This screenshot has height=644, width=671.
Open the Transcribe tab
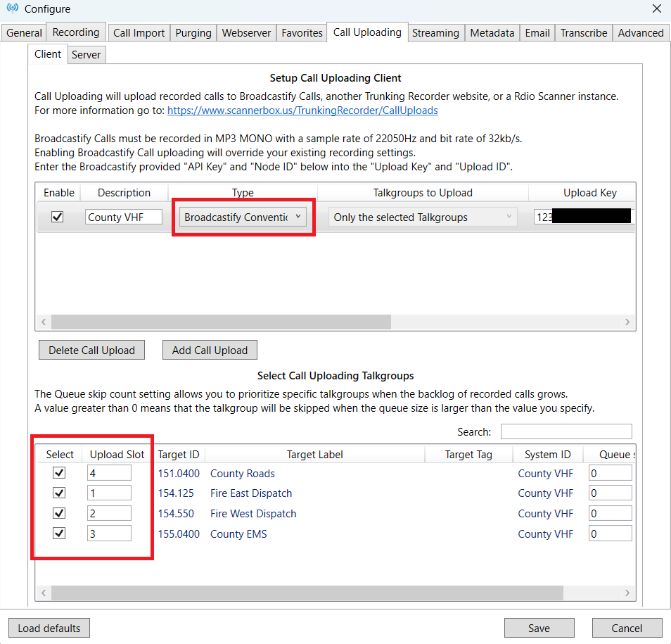[x=584, y=33]
